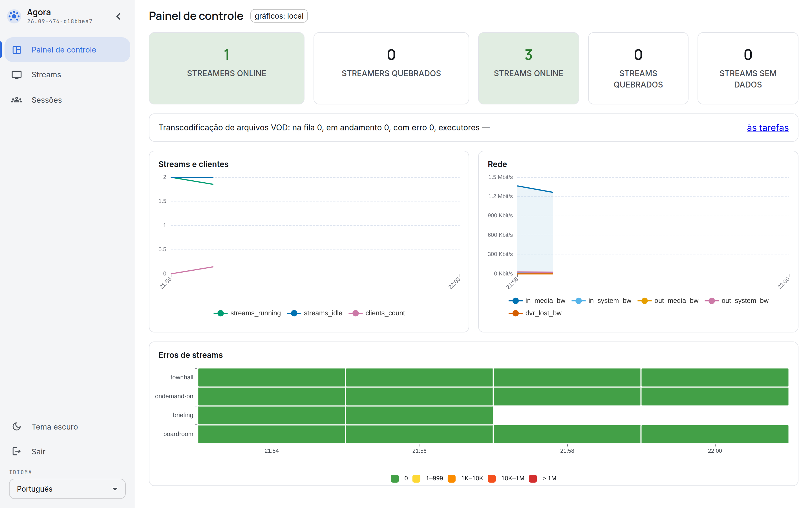This screenshot has height=508, width=812.
Task: Collapse the sidebar with the chevron arrow
Action: 118,16
